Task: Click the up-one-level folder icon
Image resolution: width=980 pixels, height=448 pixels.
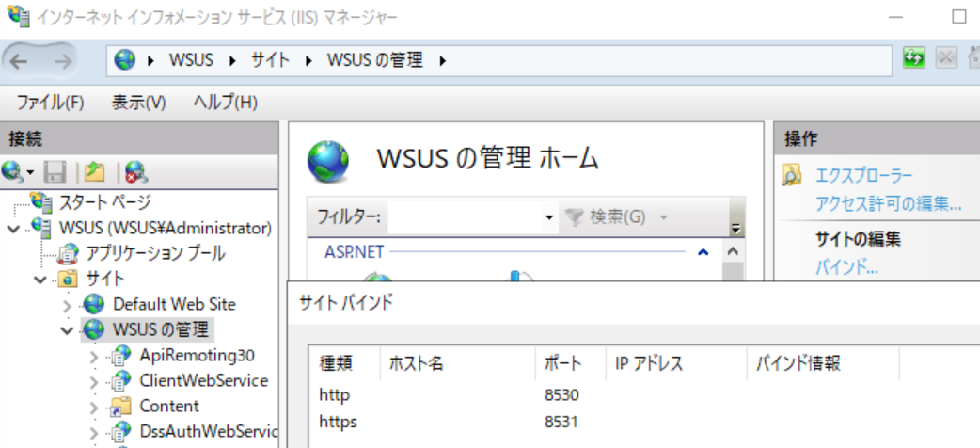Action: [94, 170]
